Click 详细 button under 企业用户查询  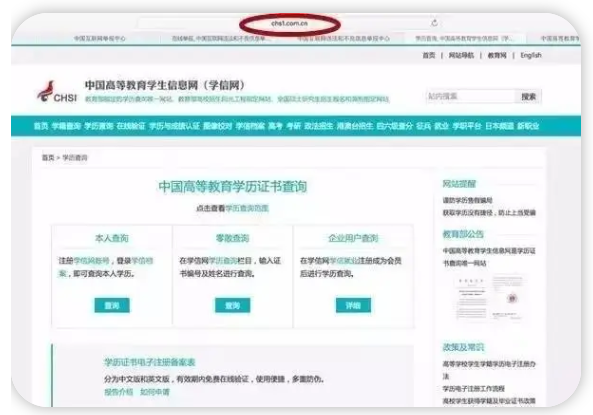(x=353, y=306)
